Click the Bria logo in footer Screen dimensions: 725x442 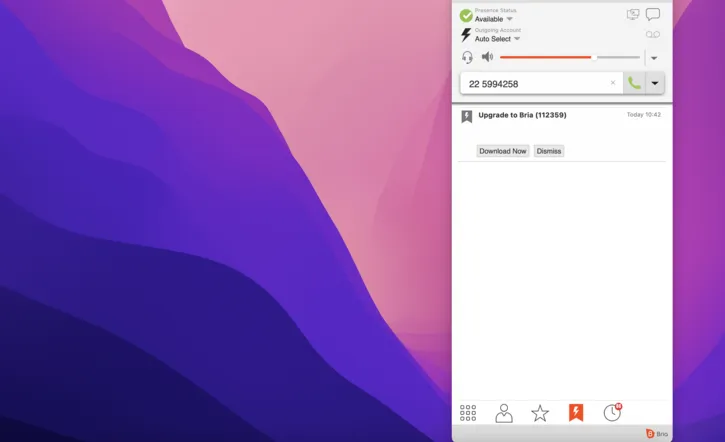click(657, 434)
